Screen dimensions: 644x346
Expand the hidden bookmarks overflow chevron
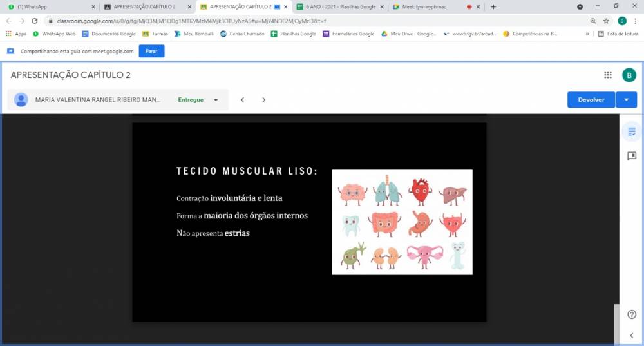click(587, 34)
